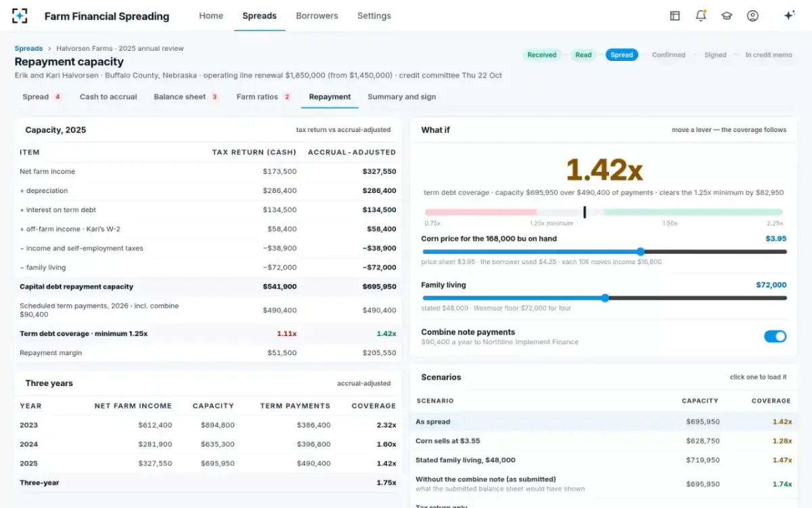Click the 2023 row in Three years table

[208, 425]
